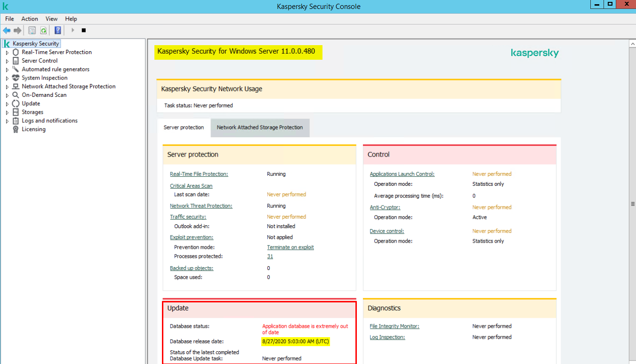The image size is (636, 364).
Task: Click the Logs and notifications clipboard icon
Action: coord(16,121)
